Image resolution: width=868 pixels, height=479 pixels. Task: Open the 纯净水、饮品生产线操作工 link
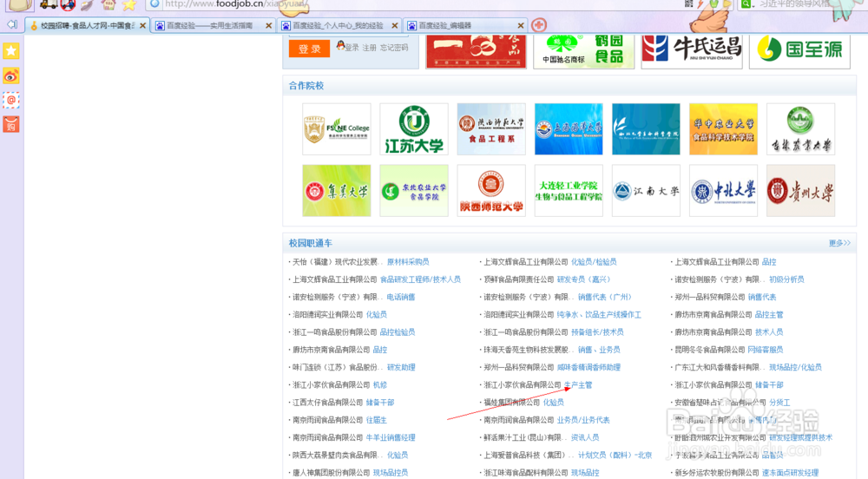599,314
